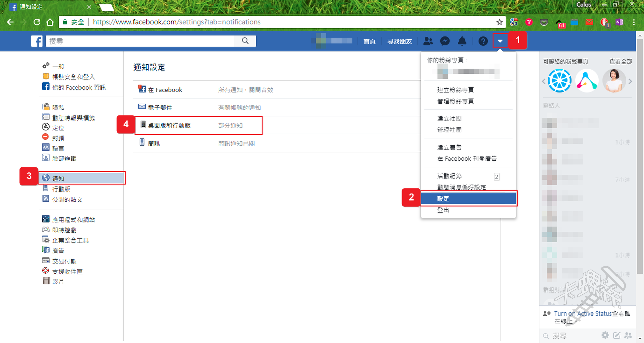644x343 pixels.
Task: Click the Facebook search input field
Action: pos(141,41)
